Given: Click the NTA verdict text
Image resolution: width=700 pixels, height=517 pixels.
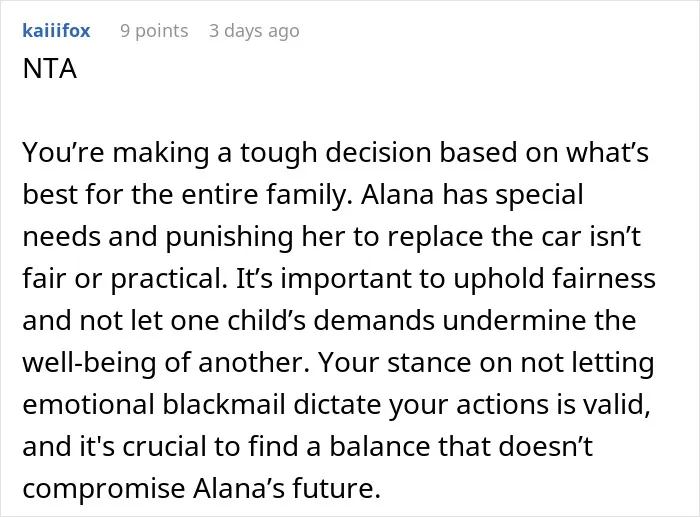Looking at the screenshot, I should point(50,69).
